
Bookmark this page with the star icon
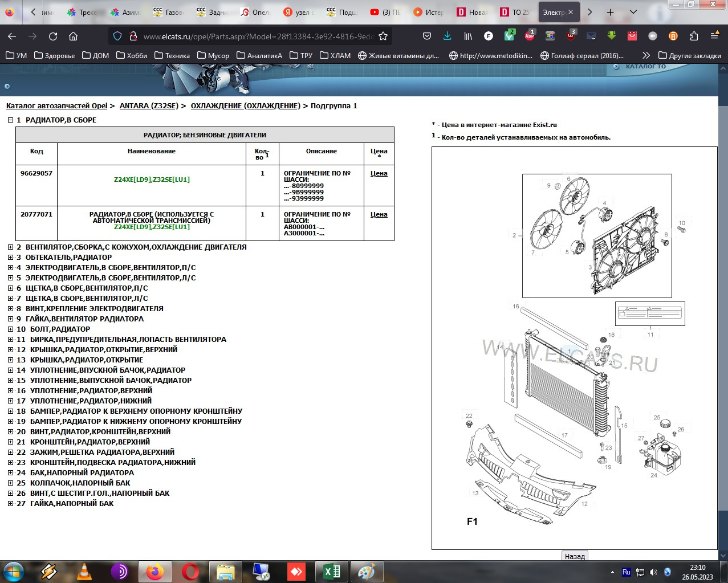pos(383,36)
